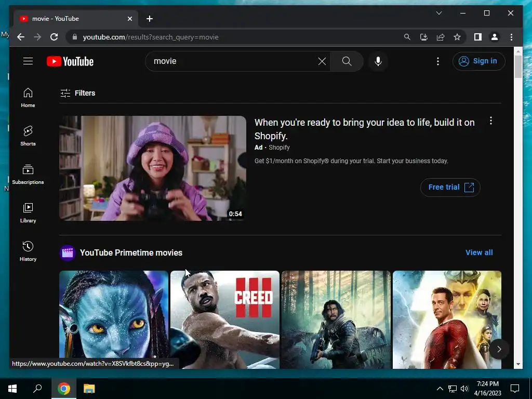Open History in the sidebar

click(x=28, y=251)
